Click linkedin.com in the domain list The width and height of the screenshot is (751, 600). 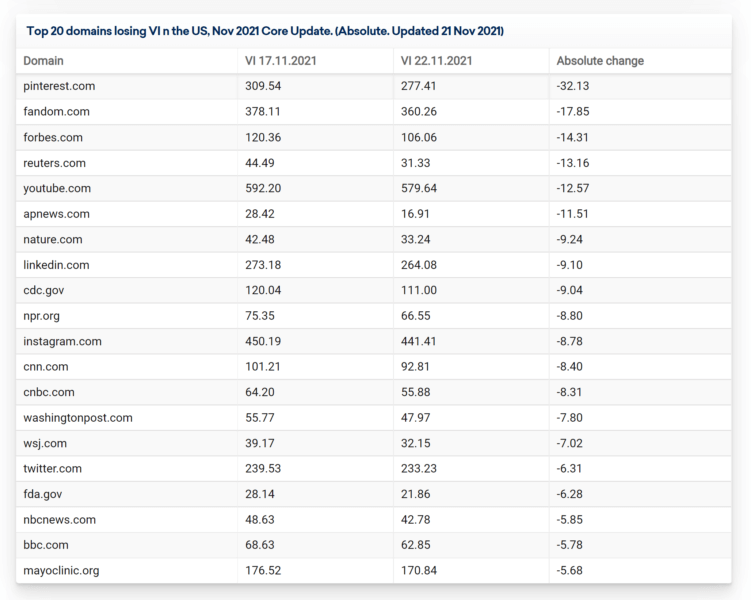(57, 265)
